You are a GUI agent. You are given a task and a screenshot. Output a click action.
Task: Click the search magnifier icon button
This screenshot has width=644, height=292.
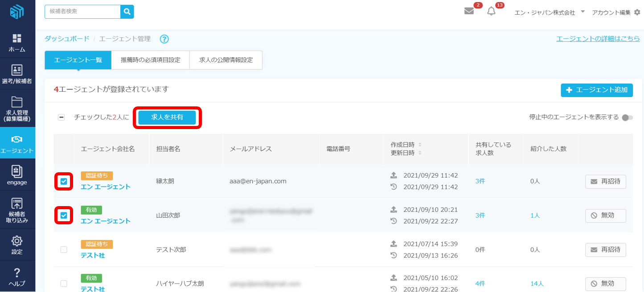pyautogui.click(x=127, y=12)
